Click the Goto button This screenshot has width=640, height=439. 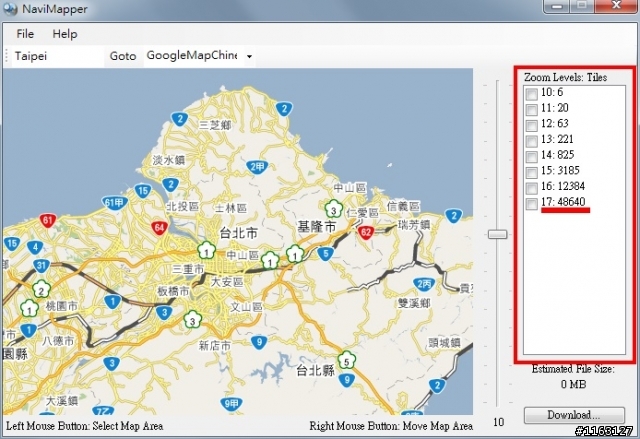pos(123,56)
